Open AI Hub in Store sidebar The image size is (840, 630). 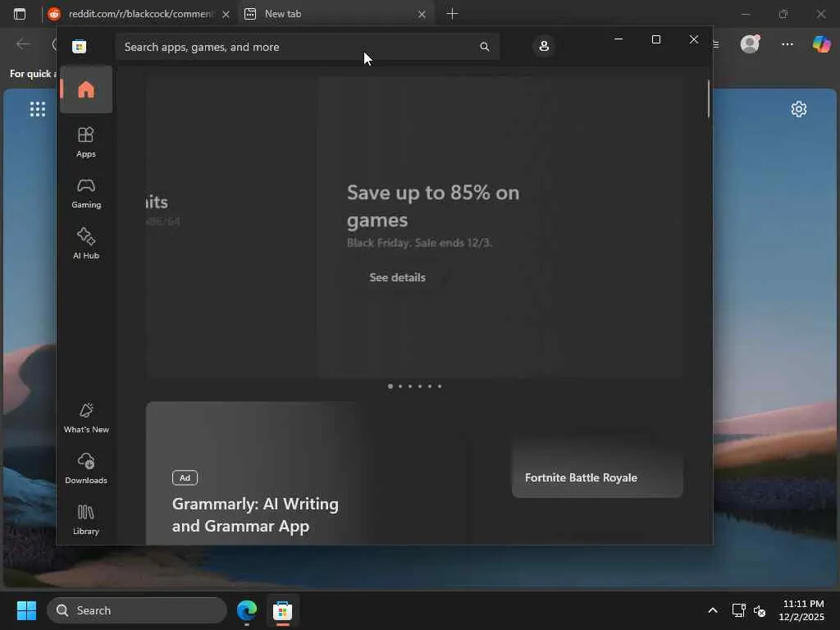tap(85, 244)
